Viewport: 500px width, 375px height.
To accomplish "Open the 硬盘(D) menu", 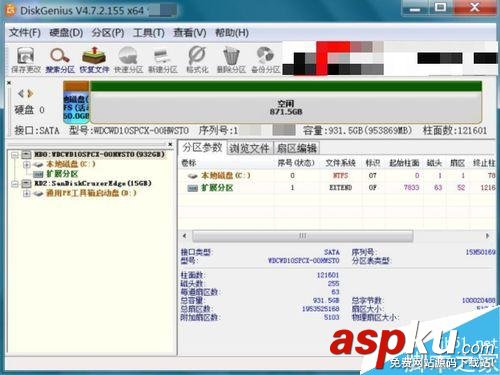I will pyautogui.click(x=66, y=33).
